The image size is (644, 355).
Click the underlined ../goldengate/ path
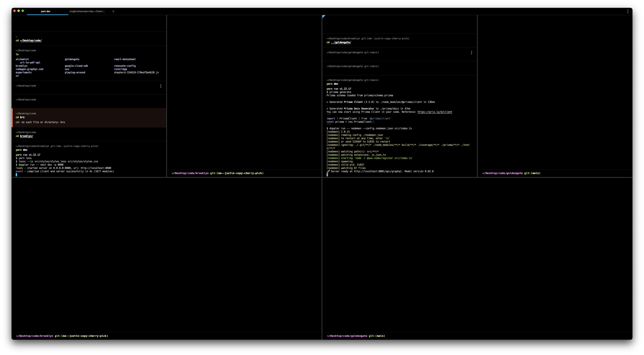click(x=341, y=42)
